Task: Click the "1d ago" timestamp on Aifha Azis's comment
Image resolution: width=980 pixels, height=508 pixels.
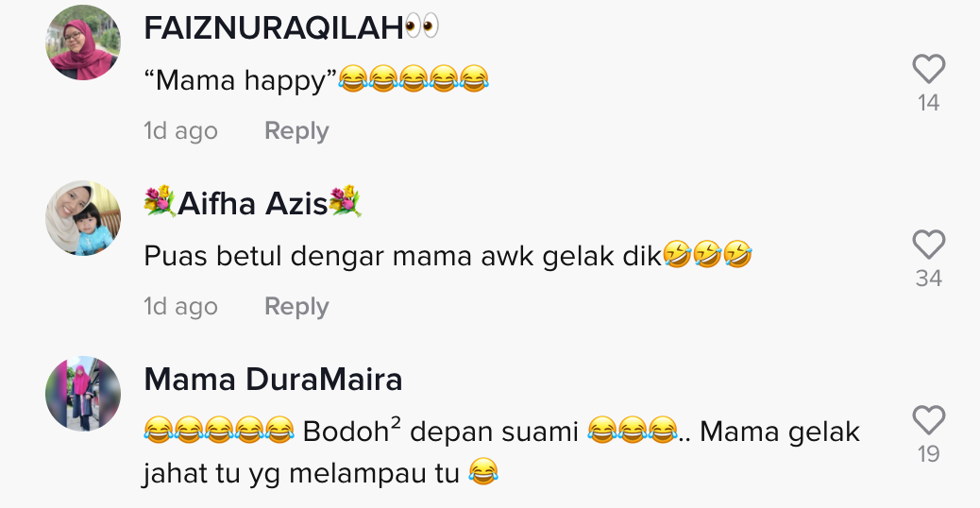Action: tap(180, 307)
